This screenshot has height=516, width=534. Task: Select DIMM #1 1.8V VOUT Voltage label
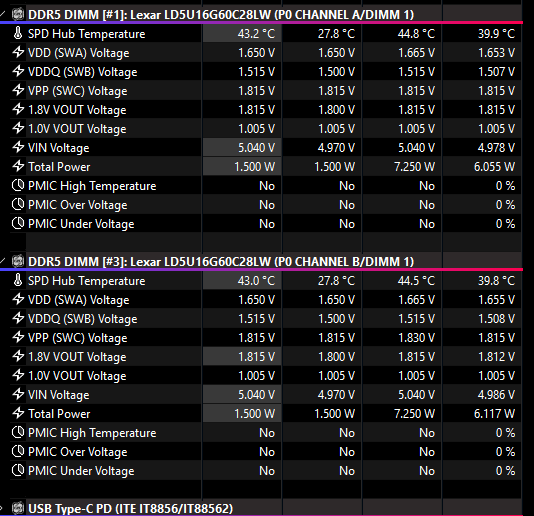coord(77,110)
